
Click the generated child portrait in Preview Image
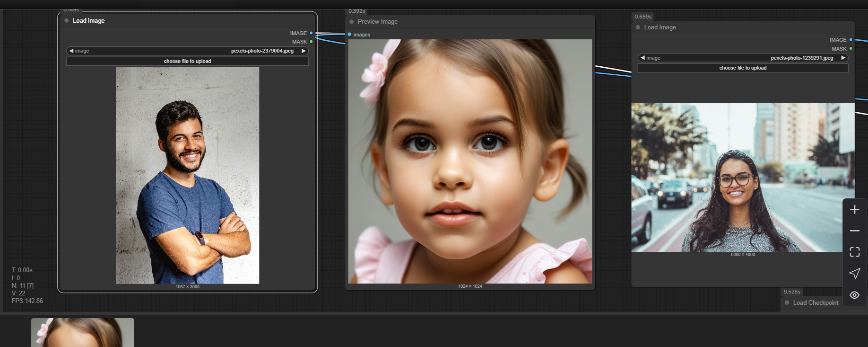[470, 161]
